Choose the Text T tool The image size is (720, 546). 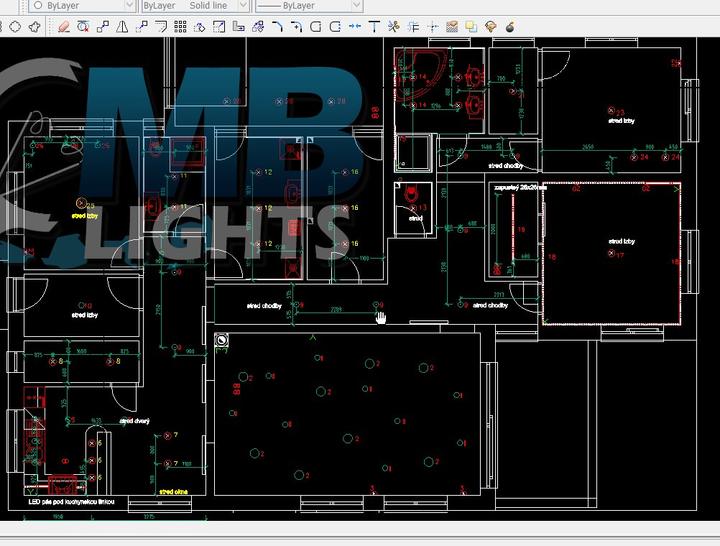[x=374, y=27]
